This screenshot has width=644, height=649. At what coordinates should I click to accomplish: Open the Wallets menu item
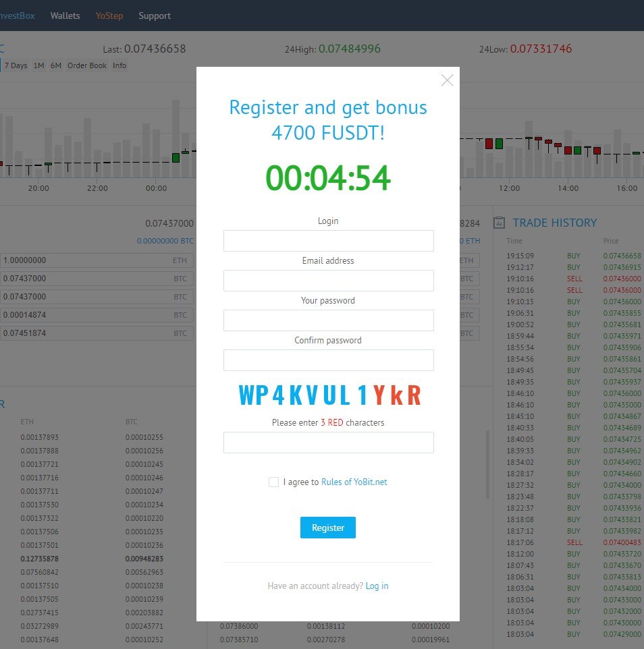tap(65, 16)
